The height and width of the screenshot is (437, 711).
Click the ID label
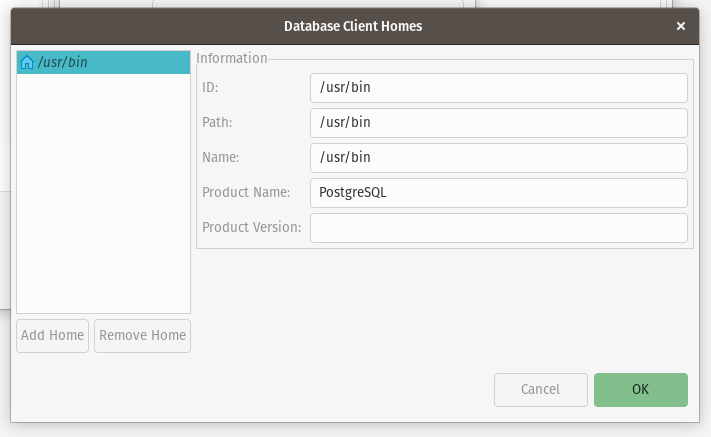click(x=210, y=87)
